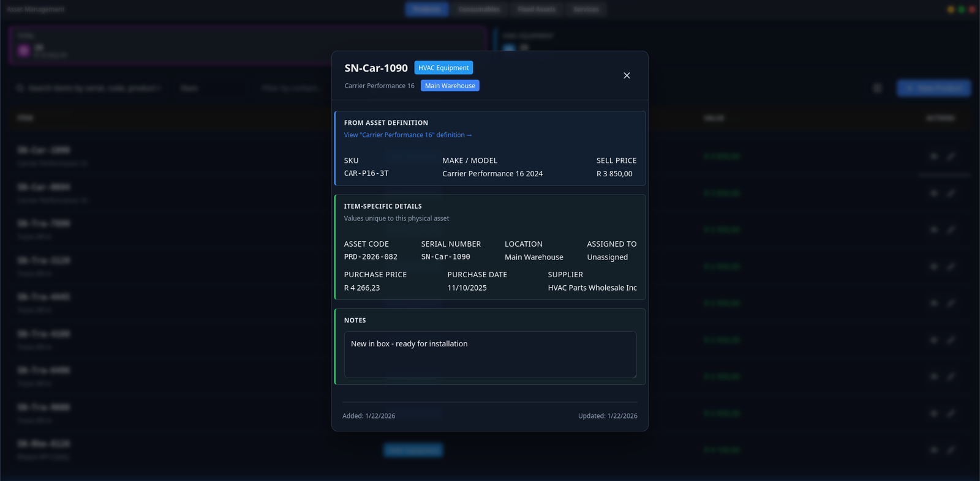Focus the Notes text box

[x=490, y=354]
